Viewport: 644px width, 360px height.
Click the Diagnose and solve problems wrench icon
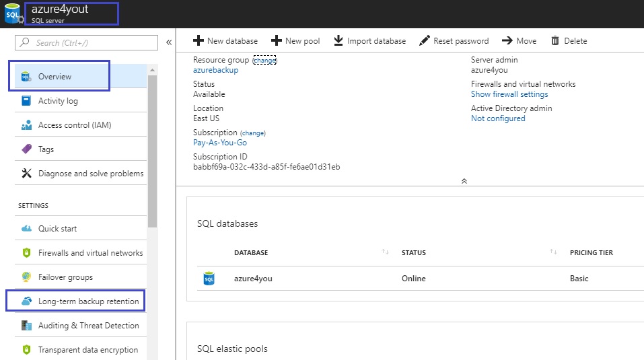pos(26,174)
